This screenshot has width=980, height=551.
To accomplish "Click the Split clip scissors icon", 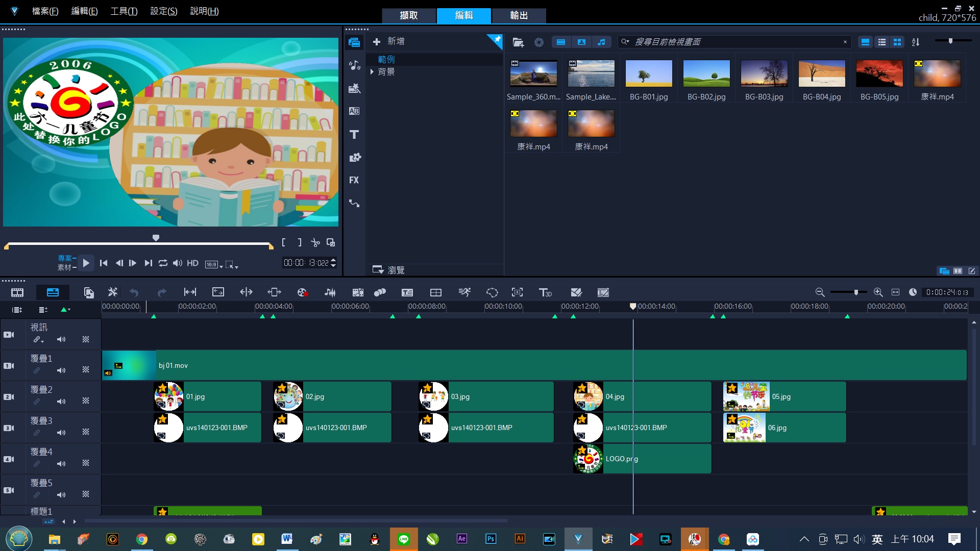I will point(315,242).
